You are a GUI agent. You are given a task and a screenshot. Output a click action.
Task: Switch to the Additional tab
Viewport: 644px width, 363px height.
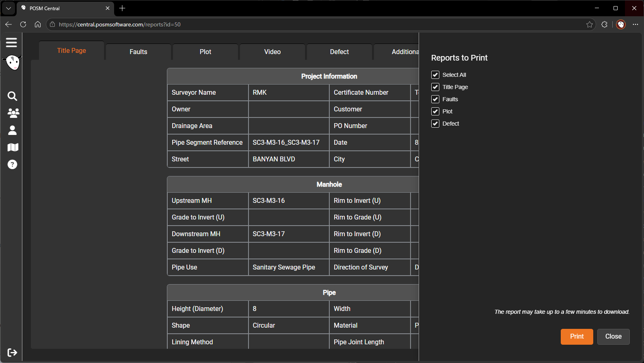pyautogui.click(x=397, y=52)
